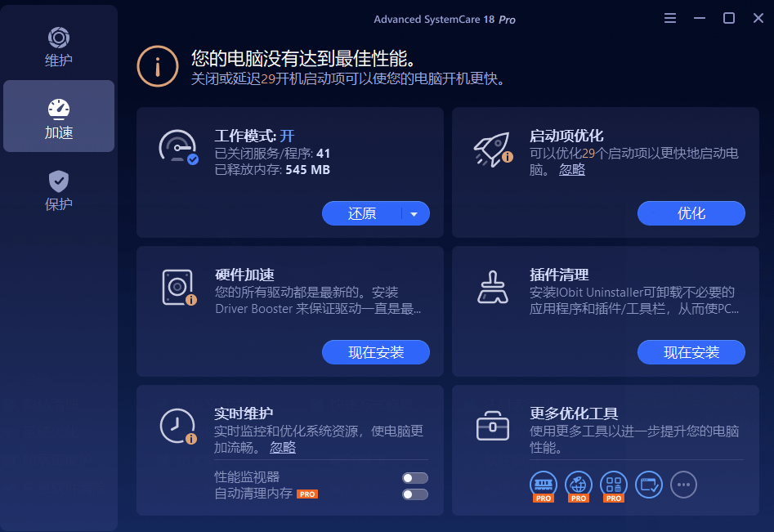Click 现在安装 to install Driver Booster

pos(375,352)
